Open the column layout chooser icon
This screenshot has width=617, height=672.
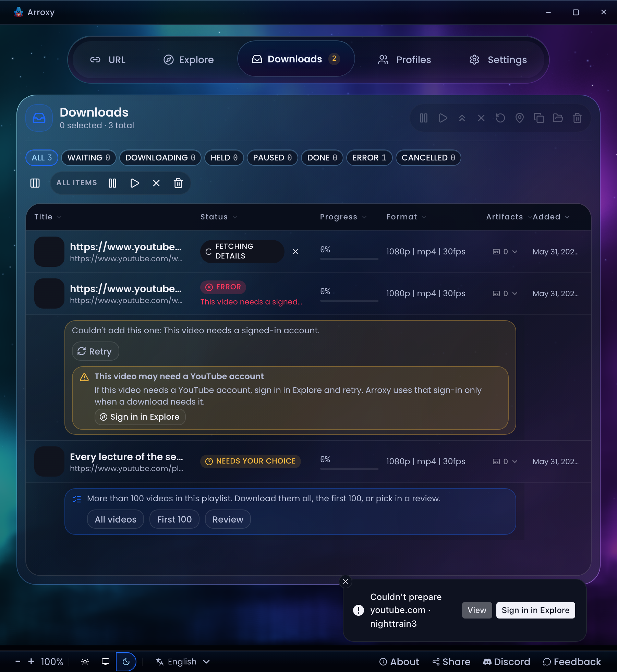point(35,183)
